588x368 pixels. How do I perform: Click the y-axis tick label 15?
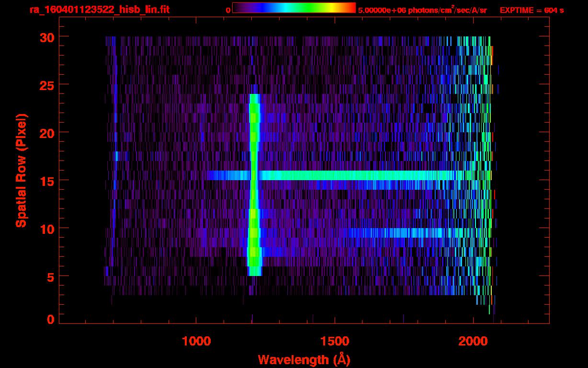click(46, 181)
